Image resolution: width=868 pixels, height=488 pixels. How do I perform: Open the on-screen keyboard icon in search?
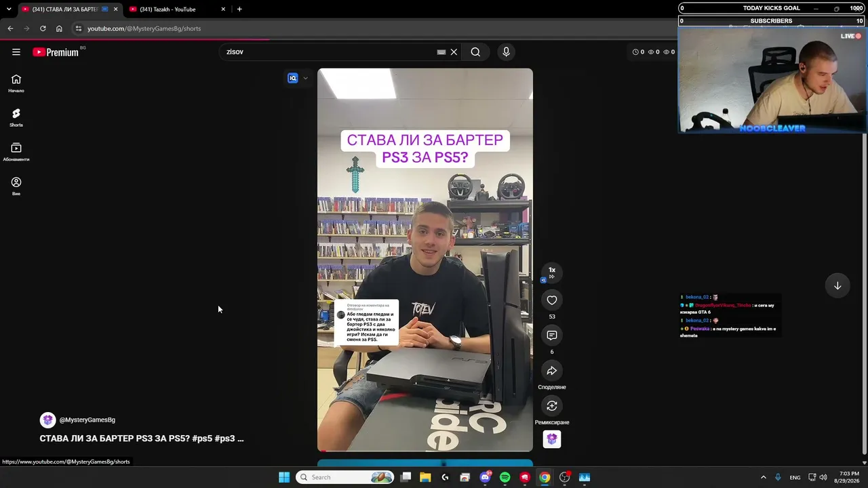pyautogui.click(x=441, y=52)
